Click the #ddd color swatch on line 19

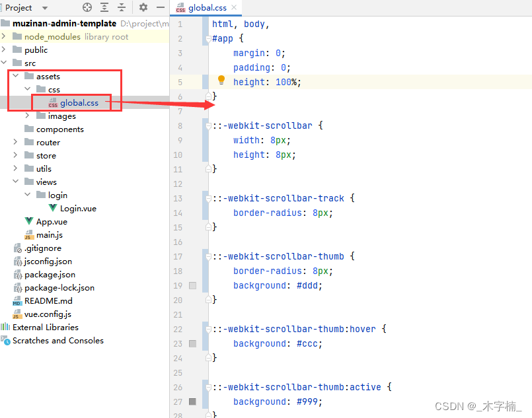[x=192, y=285]
